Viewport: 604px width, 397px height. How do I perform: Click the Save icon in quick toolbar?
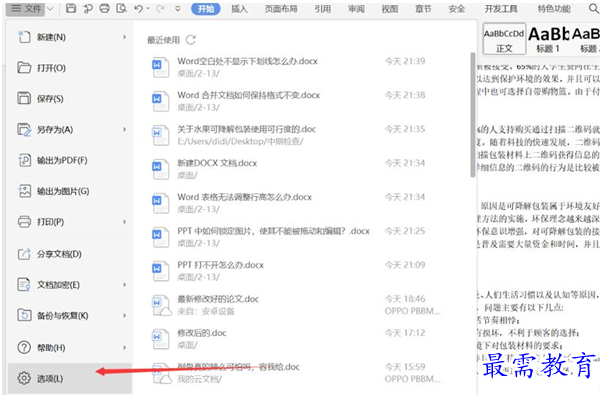[x=71, y=8]
